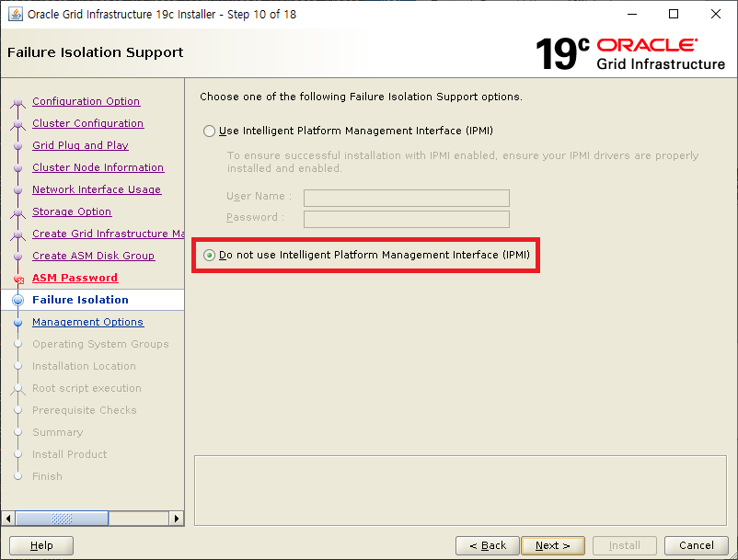
Task: Click the sidebar horizontal scrollbar thumb
Action: coord(62,519)
